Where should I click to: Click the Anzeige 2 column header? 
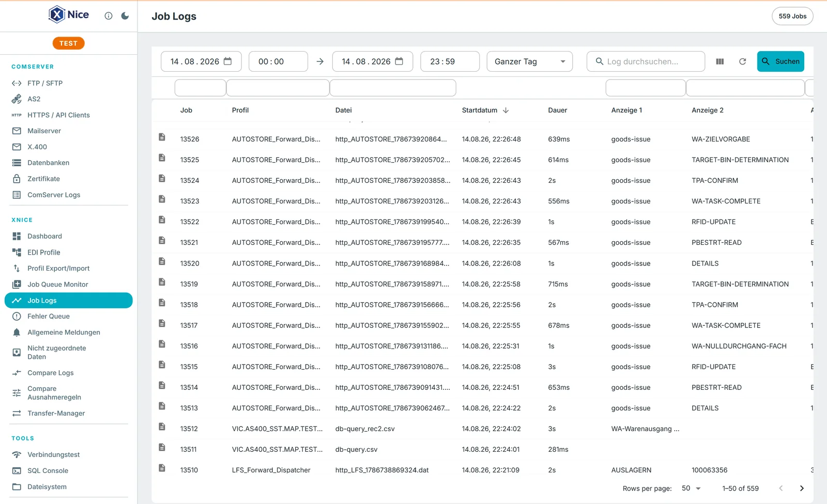(708, 111)
